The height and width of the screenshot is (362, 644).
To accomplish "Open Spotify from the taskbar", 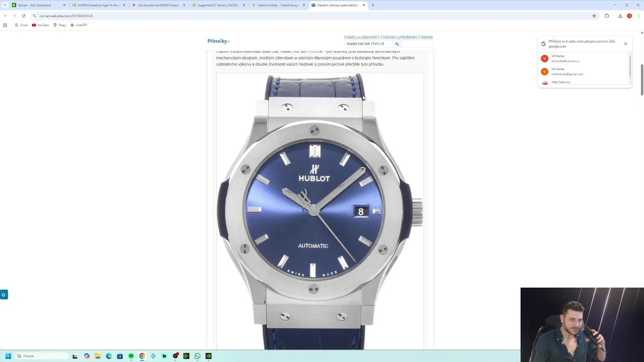I will [131, 356].
